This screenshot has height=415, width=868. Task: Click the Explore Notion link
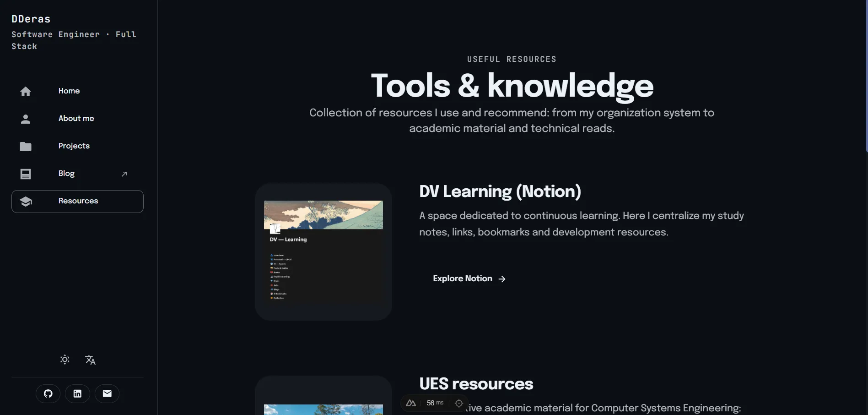469,278
